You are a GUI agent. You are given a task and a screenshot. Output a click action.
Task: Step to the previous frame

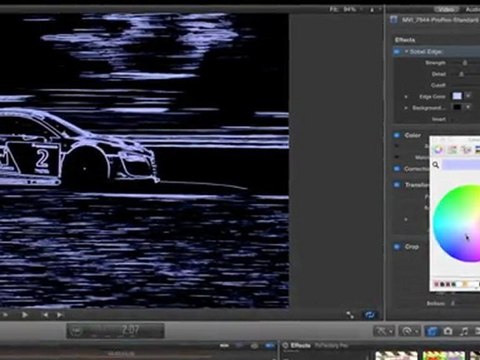click(45, 315)
